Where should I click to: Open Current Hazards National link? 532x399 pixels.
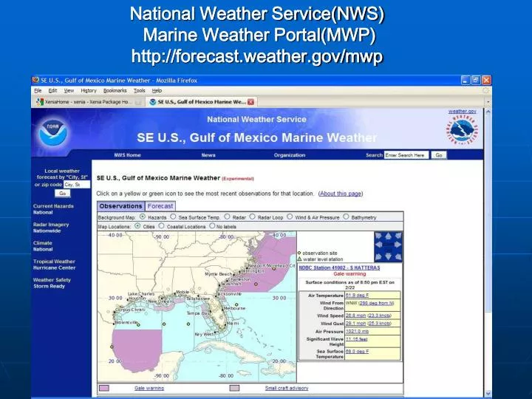53,209
